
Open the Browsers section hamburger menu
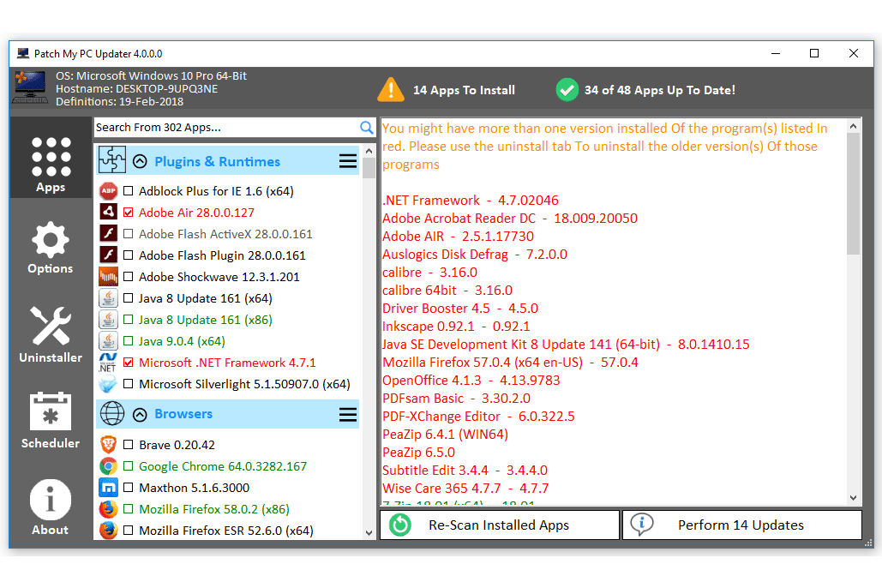coord(347,414)
